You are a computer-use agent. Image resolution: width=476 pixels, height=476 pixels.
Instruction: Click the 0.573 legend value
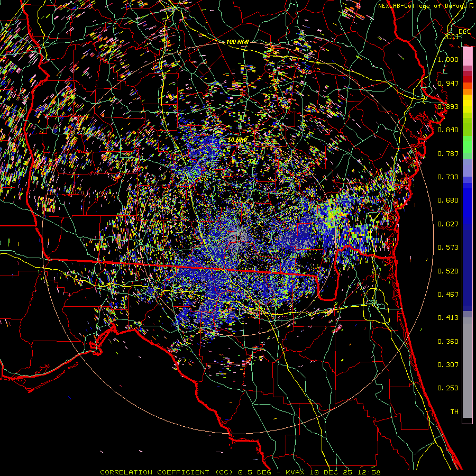pos(448,248)
